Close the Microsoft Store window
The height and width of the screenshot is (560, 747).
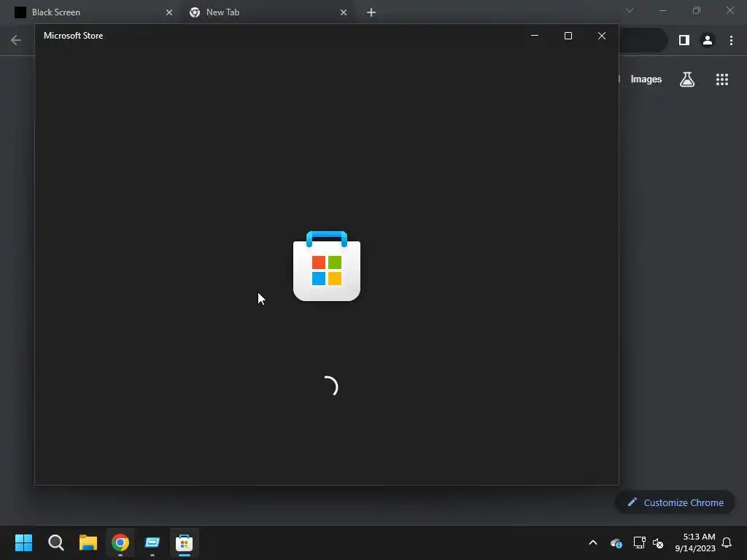(x=602, y=36)
